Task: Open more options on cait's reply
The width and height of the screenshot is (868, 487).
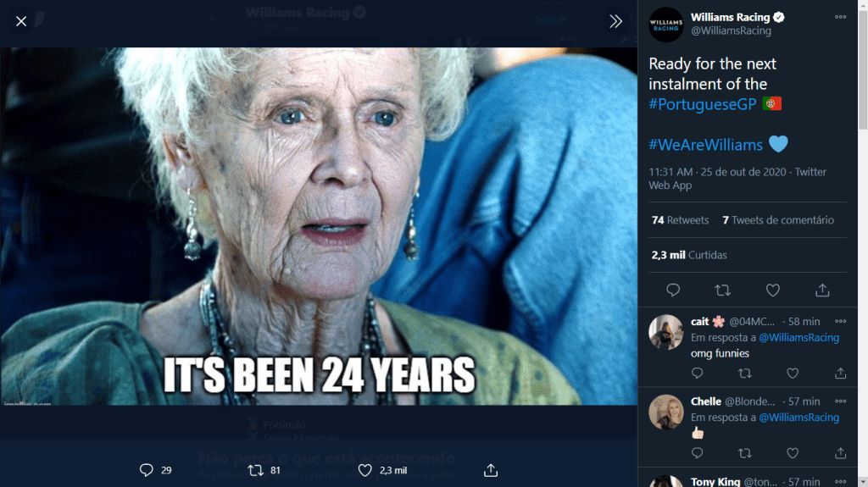Action: coord(840,322)
